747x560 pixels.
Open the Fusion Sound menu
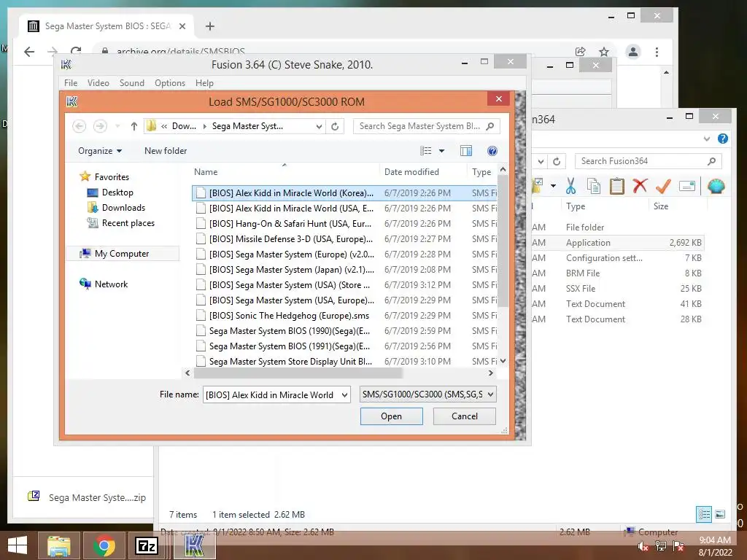coord(132,83)
